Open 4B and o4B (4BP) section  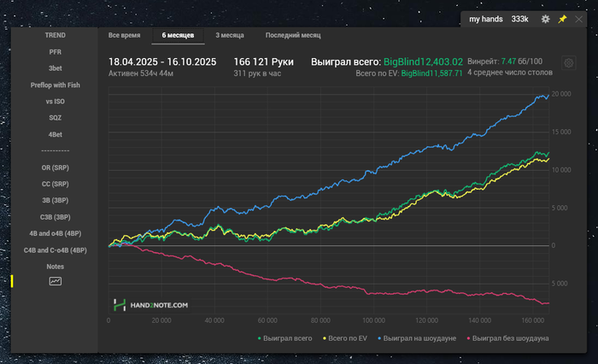pyautogui.click(x=56, y=233)
